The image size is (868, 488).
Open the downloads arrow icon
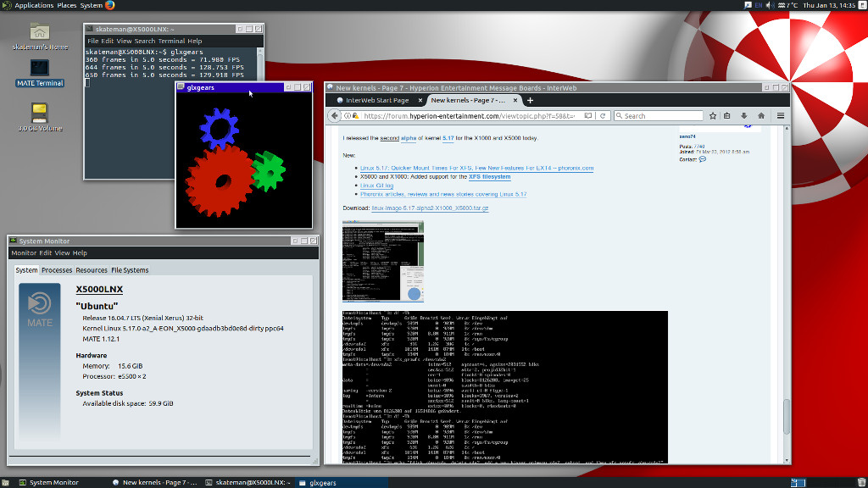coord(744,115)
